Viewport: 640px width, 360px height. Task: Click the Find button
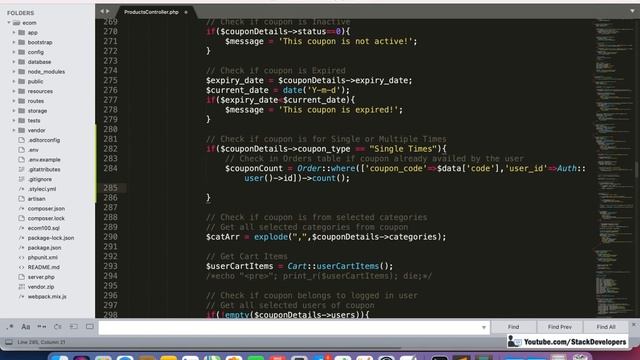(x=513, y=327)
